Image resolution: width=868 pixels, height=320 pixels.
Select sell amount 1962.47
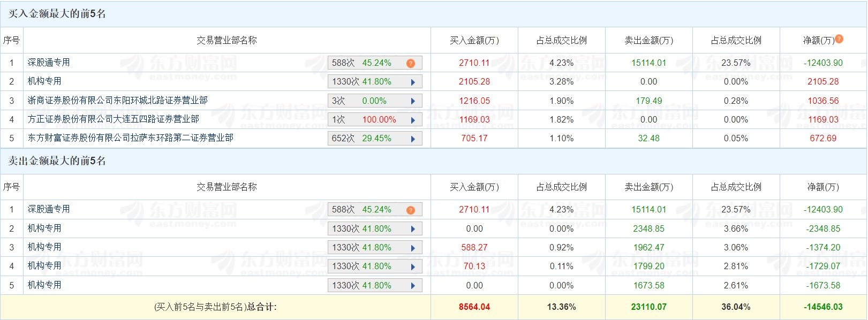coord(649,248)
